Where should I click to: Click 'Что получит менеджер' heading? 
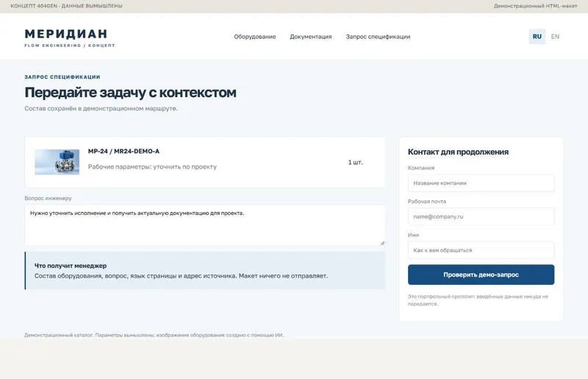(71, 266)
